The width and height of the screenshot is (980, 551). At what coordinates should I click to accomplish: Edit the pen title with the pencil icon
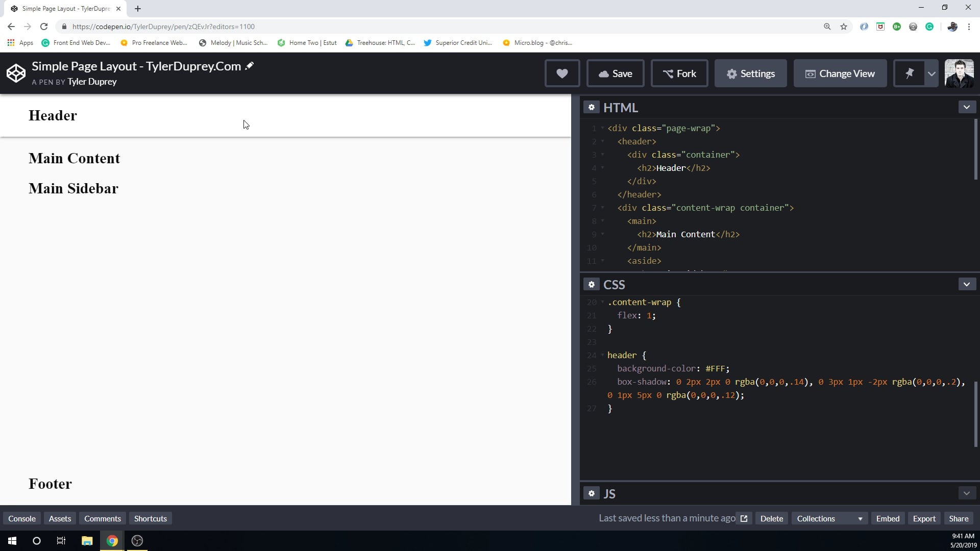point(250,65)
